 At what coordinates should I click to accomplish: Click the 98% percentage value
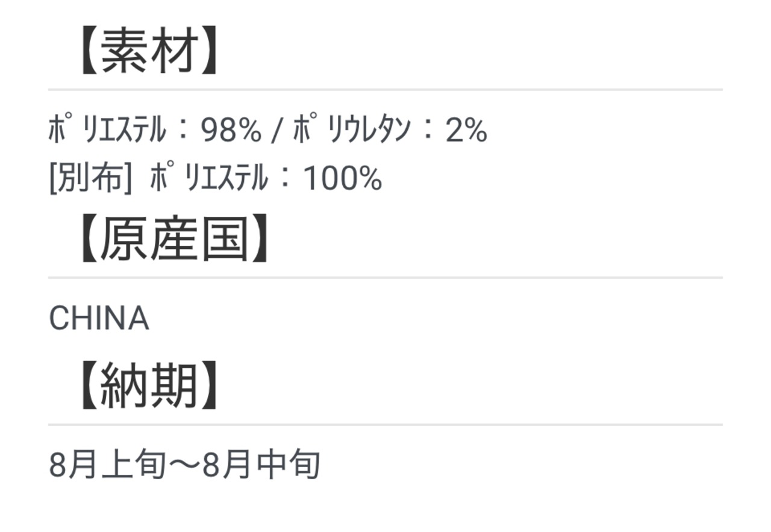[x=231, y=131]
